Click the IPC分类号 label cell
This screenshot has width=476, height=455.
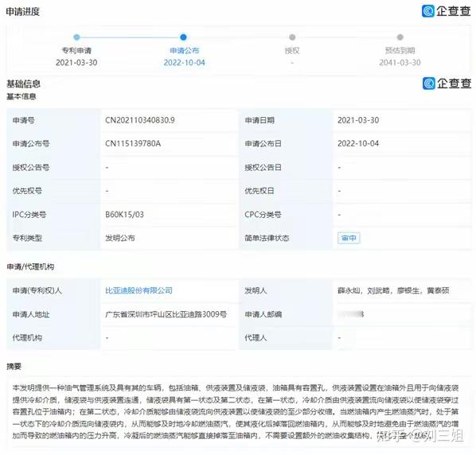point(53,215)
